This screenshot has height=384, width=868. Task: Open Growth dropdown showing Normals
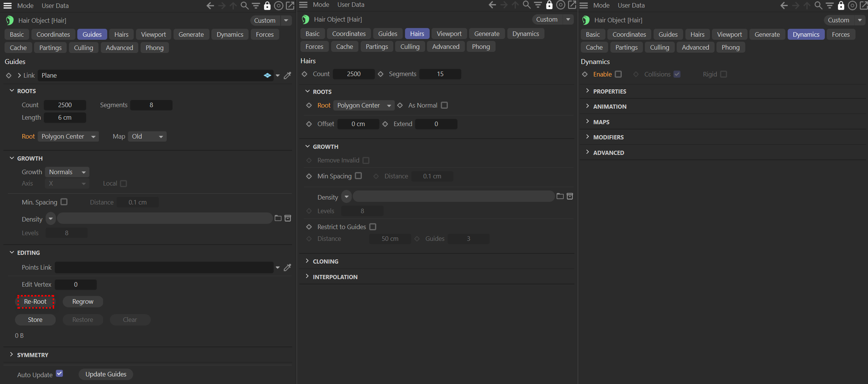click(x=67, y=172)
